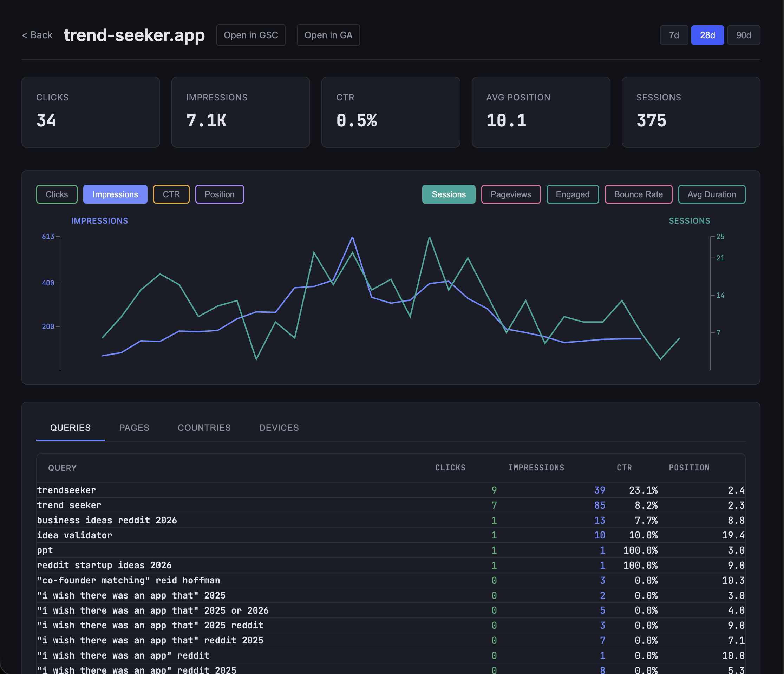Click the 23.1% CTR value

643,490
